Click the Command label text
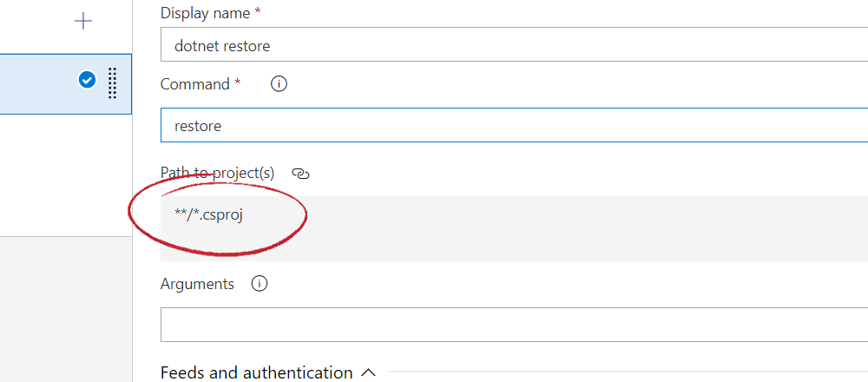 (195, 84)
